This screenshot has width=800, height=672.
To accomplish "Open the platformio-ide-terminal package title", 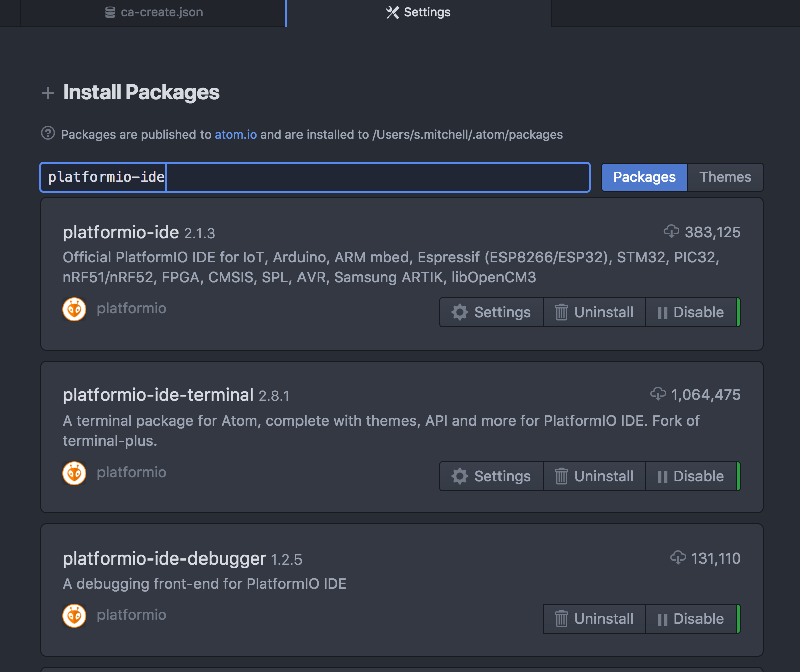I will tap(158, 395).
